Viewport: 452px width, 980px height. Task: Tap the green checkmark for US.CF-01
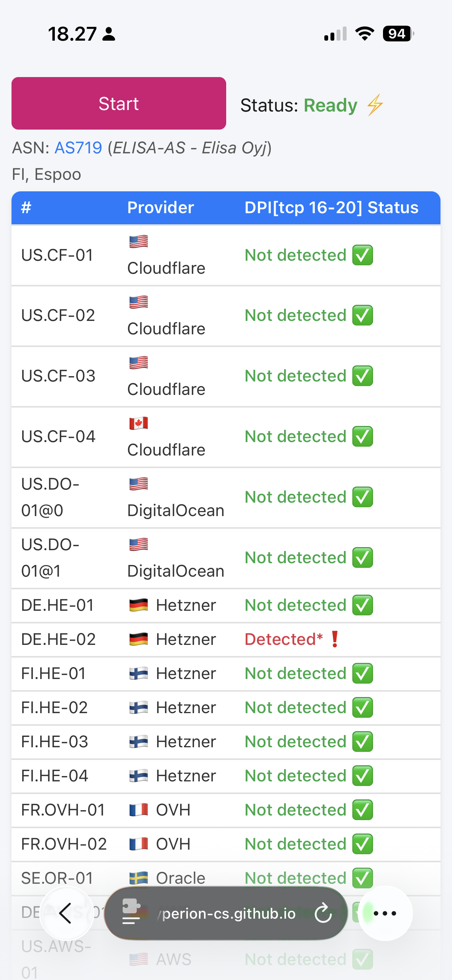(x=363, y=255)
